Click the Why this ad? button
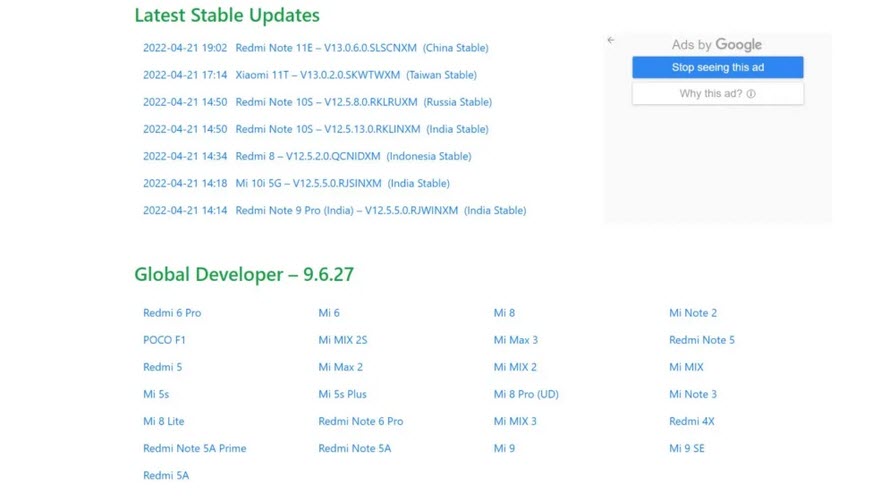Viewport: 895px width, 496px height. point(717,94)
